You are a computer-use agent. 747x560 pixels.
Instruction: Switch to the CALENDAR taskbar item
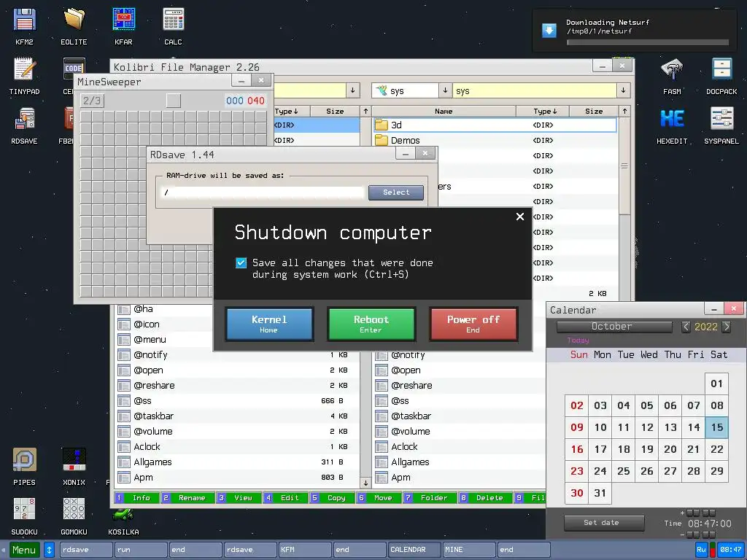tap(414, 550)
